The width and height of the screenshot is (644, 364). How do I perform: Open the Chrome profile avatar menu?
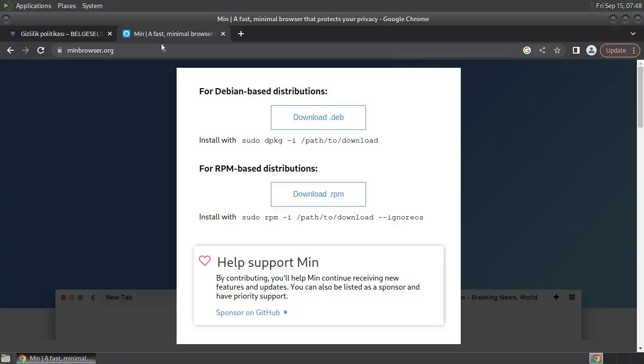[x=591, y=50]
